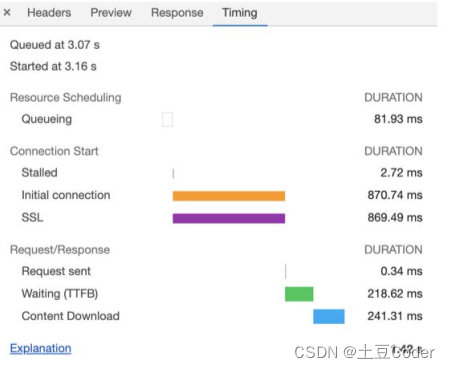Click the Request/Response heading
Viewport: 450px width, 368px height.
[60, 250]
